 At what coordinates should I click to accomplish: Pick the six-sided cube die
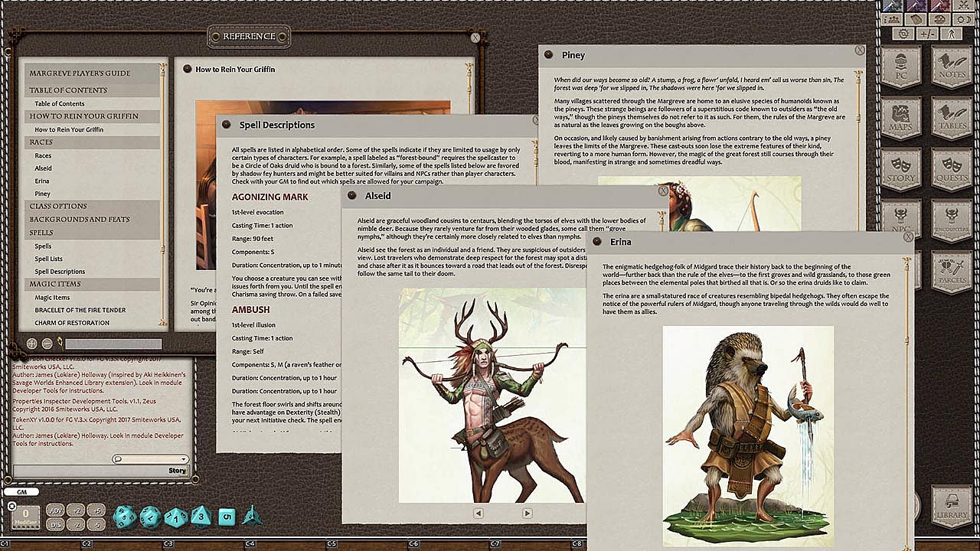[226, 517]
